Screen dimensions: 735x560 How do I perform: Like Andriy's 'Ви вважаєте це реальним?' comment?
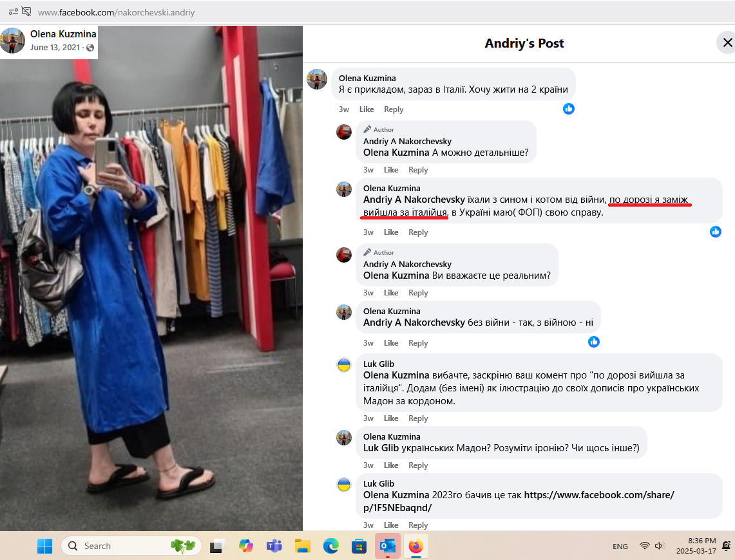tap(391, 293)
